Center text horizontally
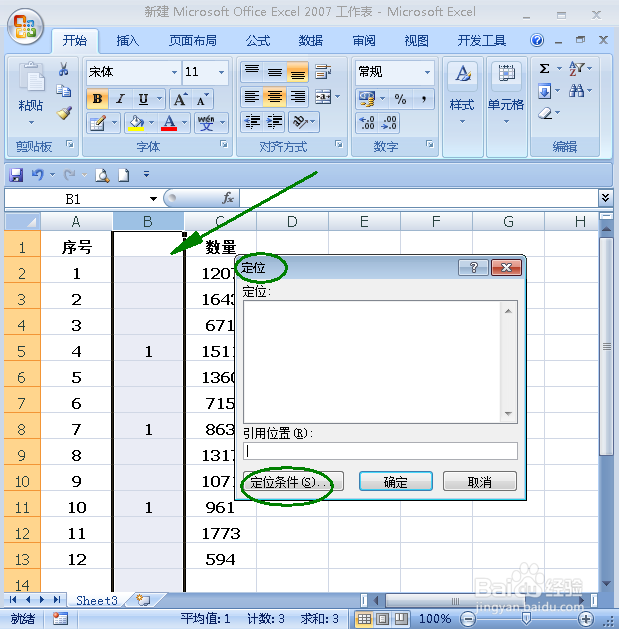 [274, 96]
